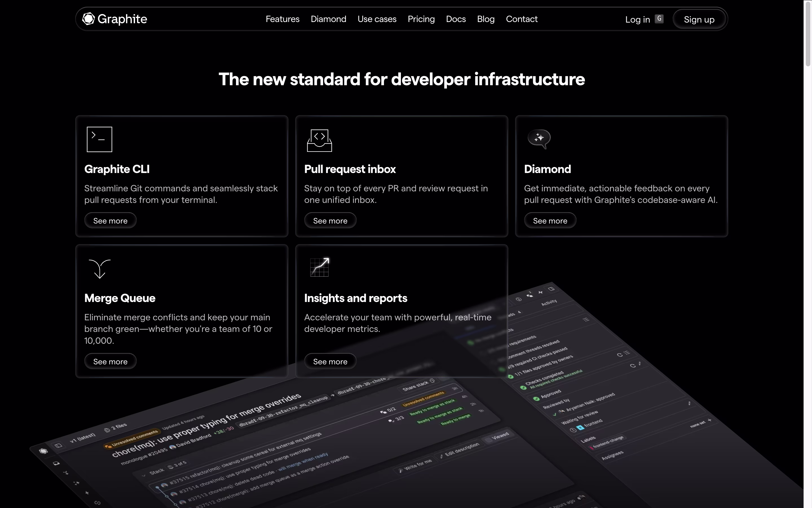Click the Graphite CLI heading
The height and width of the screenshot is (508, 812).
[x=117, y=169]
